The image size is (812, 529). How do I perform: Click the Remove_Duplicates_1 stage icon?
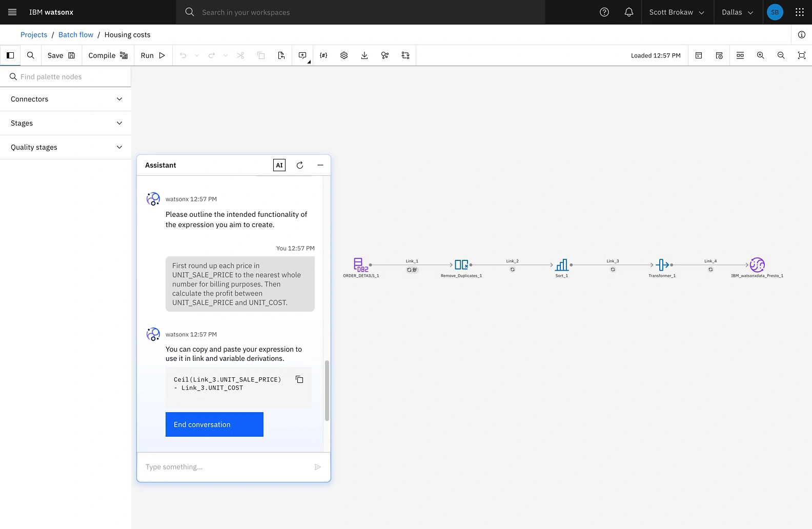pyautogui.click(x=461, y=265)
